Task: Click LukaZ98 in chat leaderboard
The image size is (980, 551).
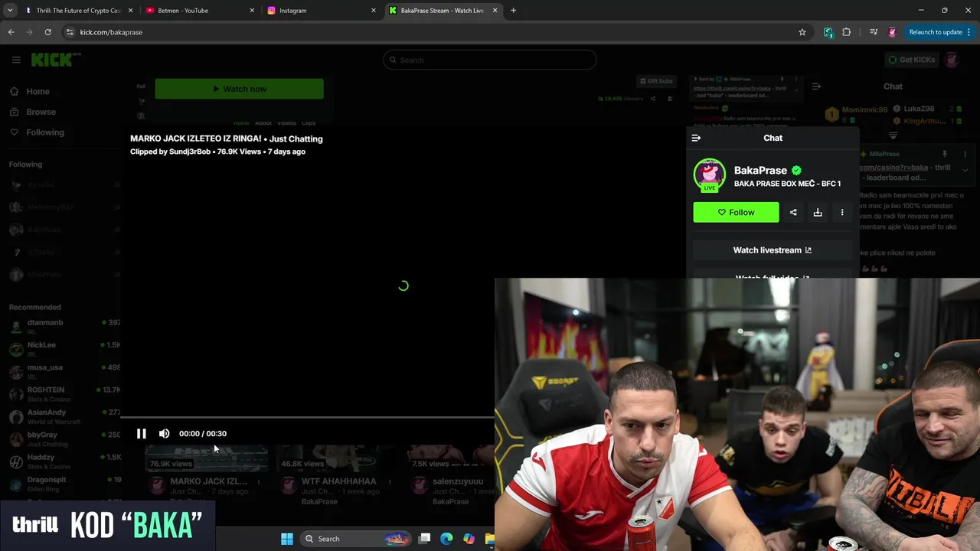Action: [919, 109]
